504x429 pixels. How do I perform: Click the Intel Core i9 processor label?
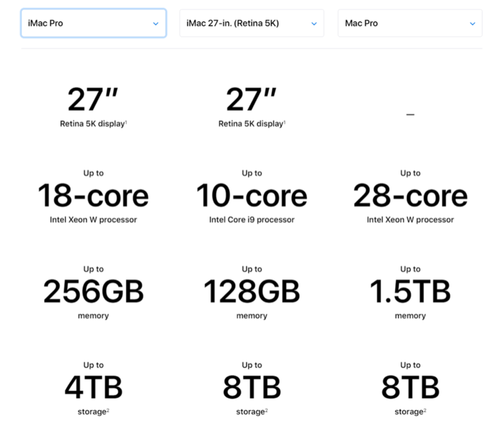(x=252, y=220)
